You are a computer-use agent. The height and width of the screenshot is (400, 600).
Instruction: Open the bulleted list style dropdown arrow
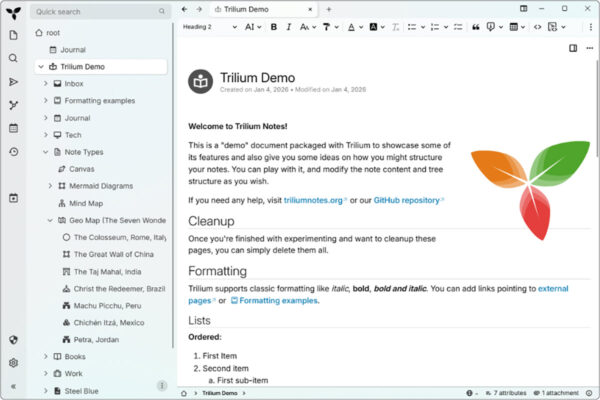[423, 27]
